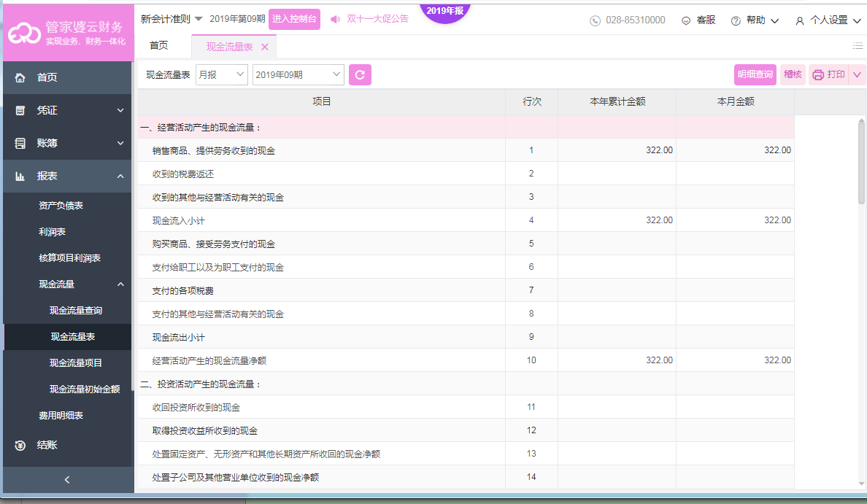Screen dimensions: 867x504
Task: Select row 经营活动产生的现金流量净额
Action: pos(466,360)
